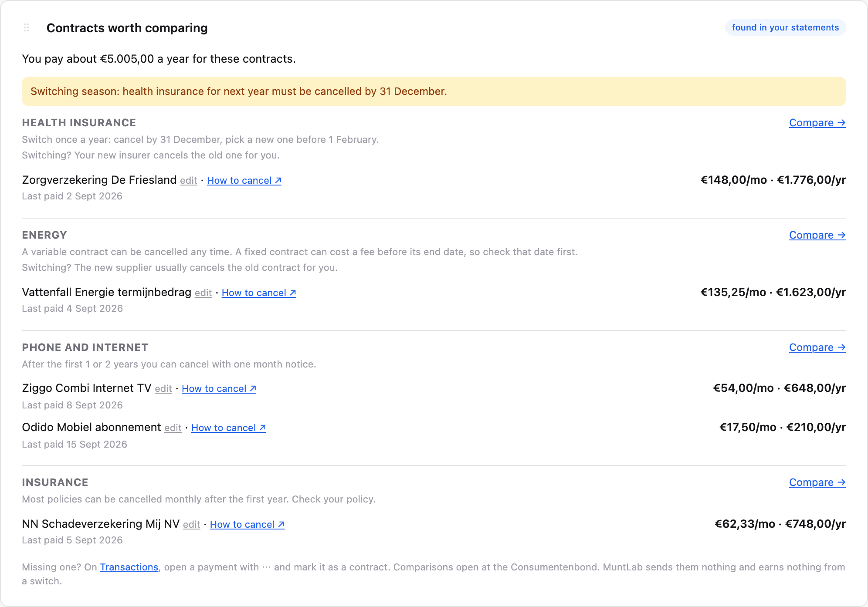Click 'Last paid 2 Sept 2026' text
The width and height of the screenshot is (868, 607).
pyautogui.click(x=72, y=196)
